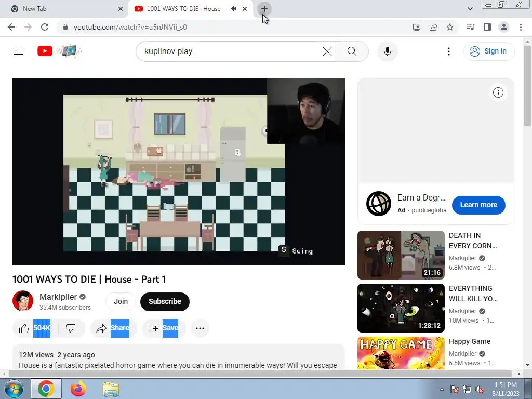Click the scroll right arrow at bottom
The height and width of the screenshot is (399, 532).
click(519, 374)
